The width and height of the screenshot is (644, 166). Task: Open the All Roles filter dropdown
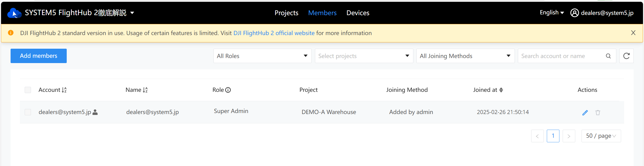pyautogui.click(x=262, y=56)
